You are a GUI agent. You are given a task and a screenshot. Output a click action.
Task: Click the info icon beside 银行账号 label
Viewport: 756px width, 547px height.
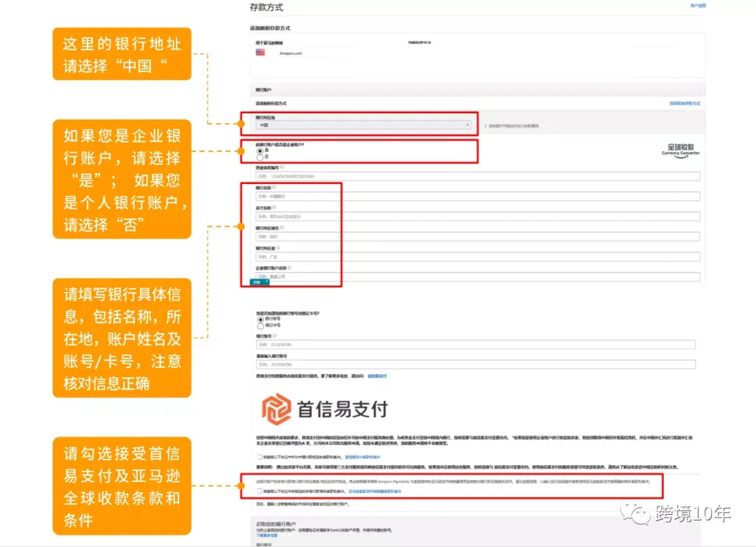(x=274, y=336)
